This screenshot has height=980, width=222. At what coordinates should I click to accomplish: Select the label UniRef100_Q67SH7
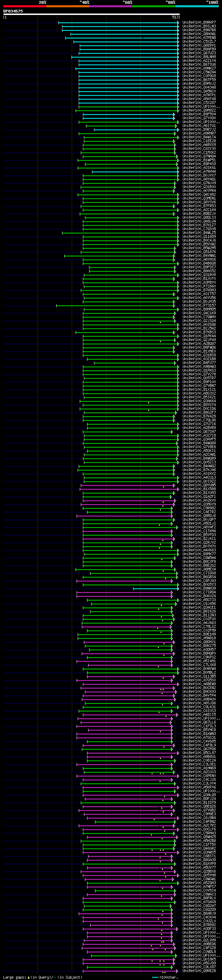pos(199,431)
